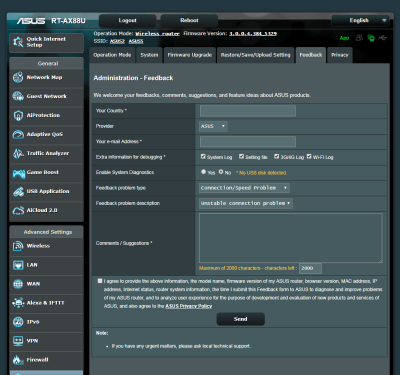
Task: Uncheck the System Log checkbox
Action: [203, 156]
